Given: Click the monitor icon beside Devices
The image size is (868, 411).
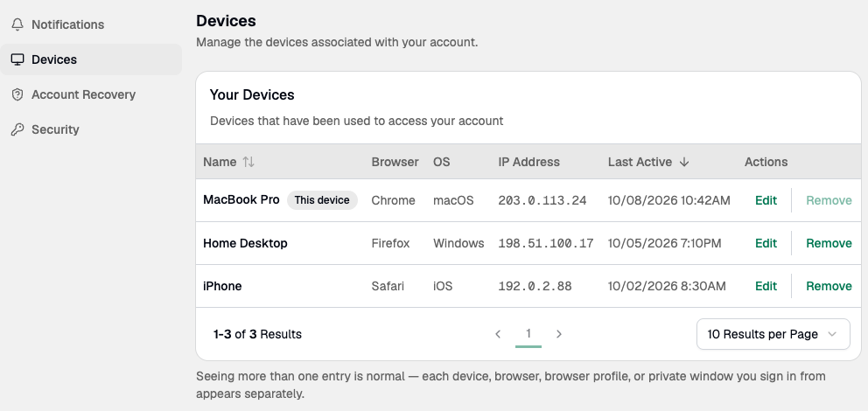Looking at the screenshot, I should tap(17, 59).
